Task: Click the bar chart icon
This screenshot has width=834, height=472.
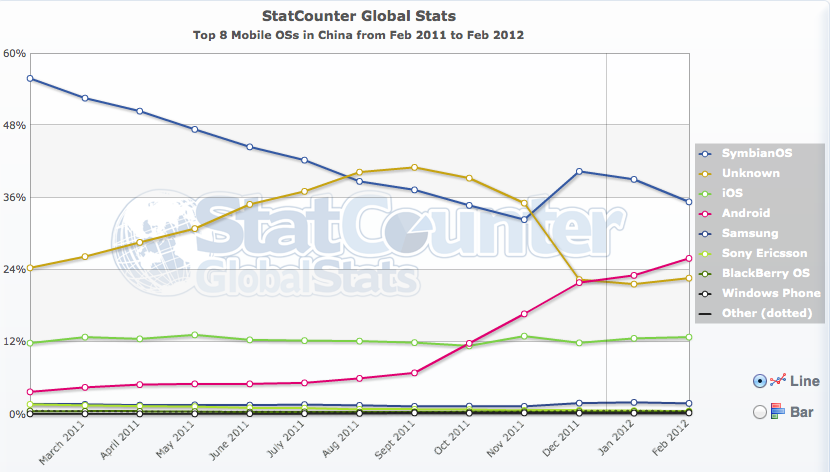Action: pyautogui.click(x=777, y=410)
